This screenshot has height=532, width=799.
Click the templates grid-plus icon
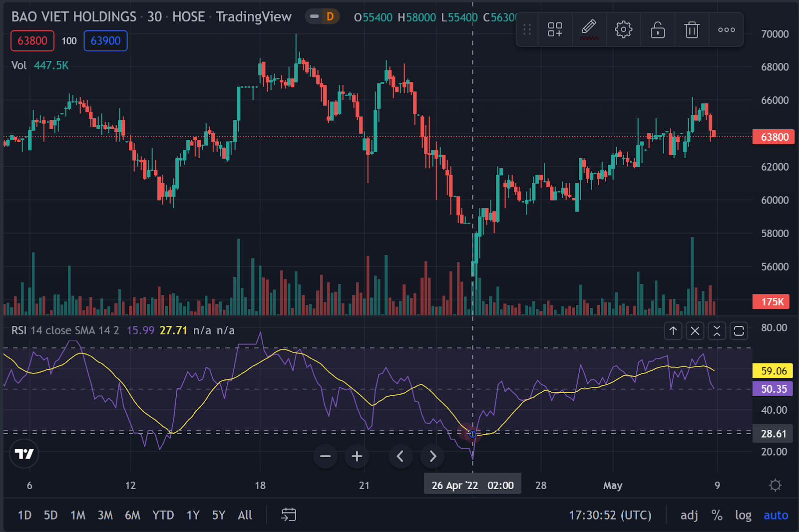[555, 30]
